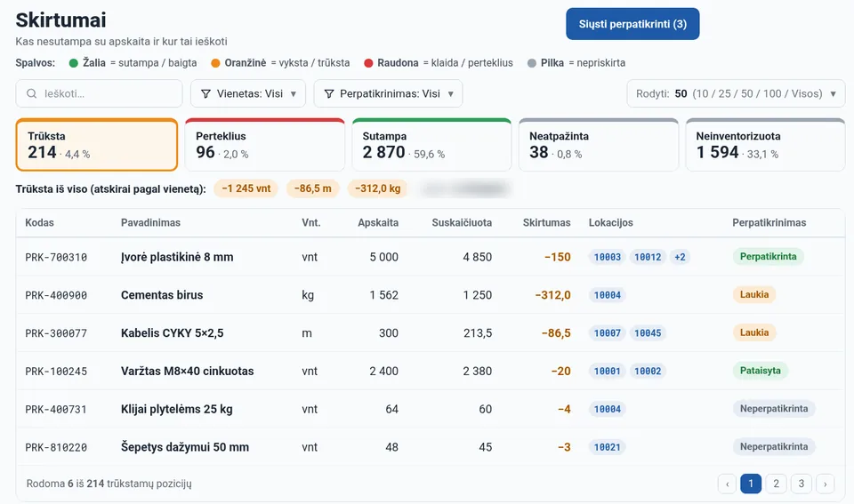The height and width of the screenshot is (504, 854).
Task: Click Neperpatikrinta badge on Šepetys dažymui row
Action: pyautogui.click(x=774, y=447)
